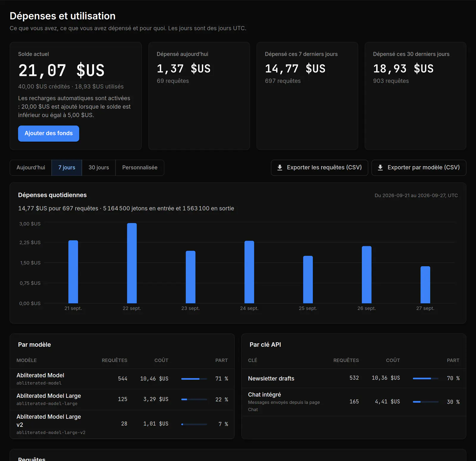Click the 903 requêtes text
This screenshot has height=461, width=476.
(x=391, y=81)
